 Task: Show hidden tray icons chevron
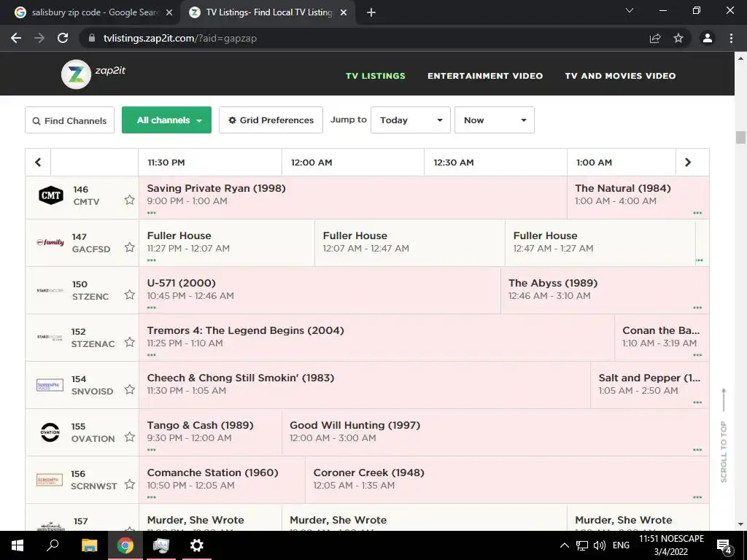tap(564, 545)
